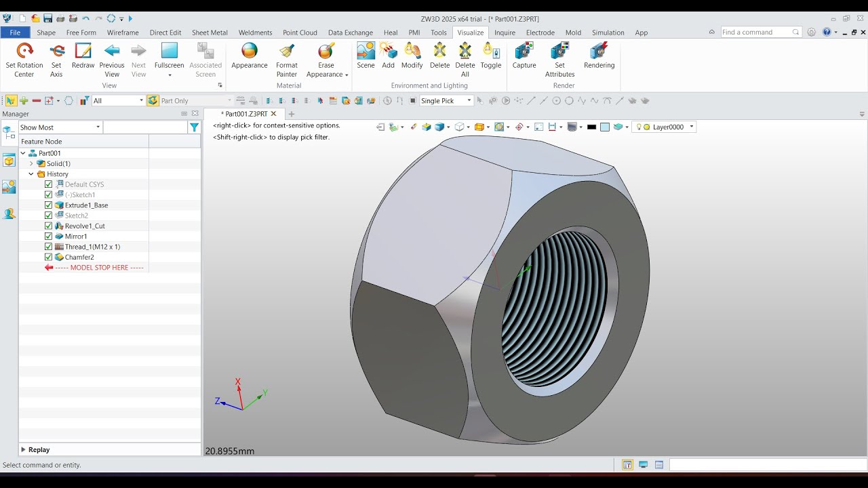Screen dimensions: 868x488
Task: Click the black color swatch in view toolbar
Action: point(591,127)
